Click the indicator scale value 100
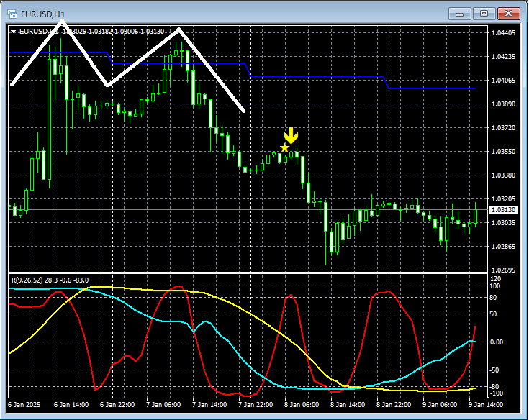Screen dimensions: 529x420 point(495,286)
